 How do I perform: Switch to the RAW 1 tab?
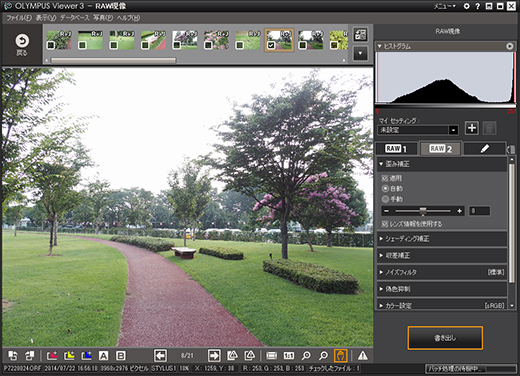tap(397, 149)
